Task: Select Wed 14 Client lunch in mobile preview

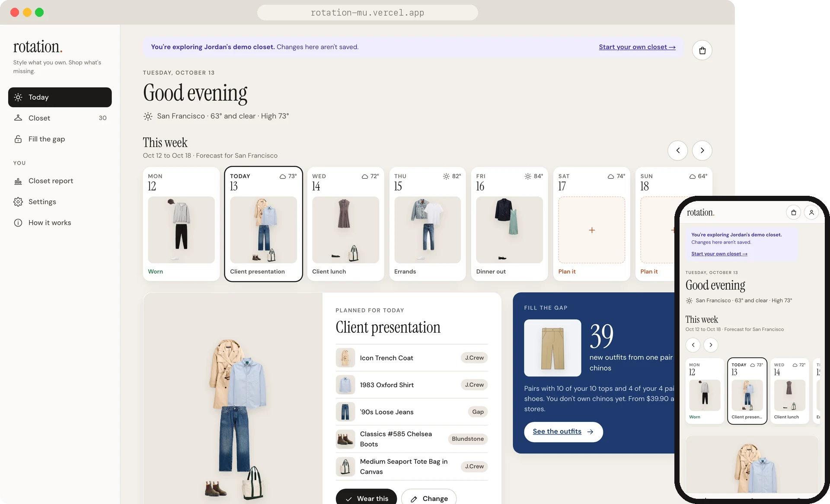Action: point(789,391)
